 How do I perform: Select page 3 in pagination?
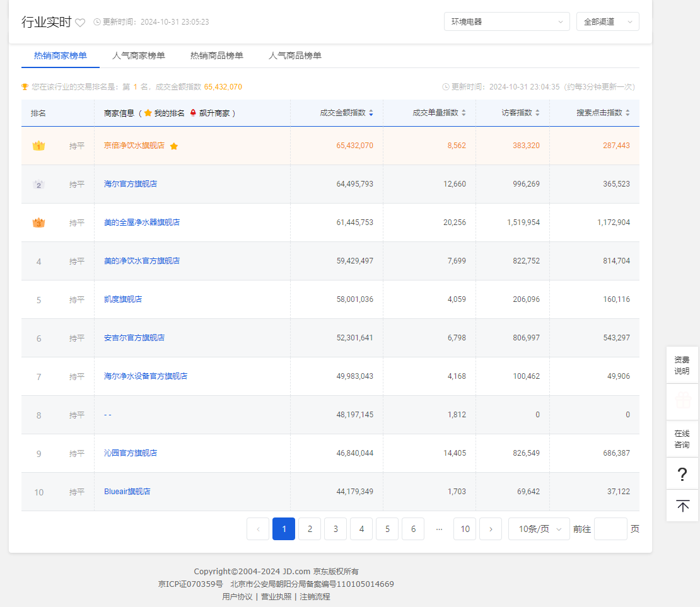(x=335, y=529)
